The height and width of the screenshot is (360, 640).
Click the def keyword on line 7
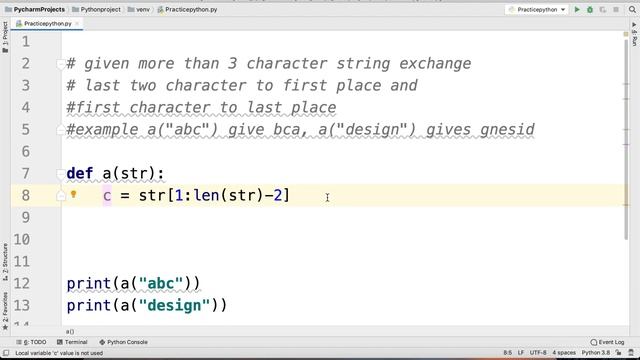(80, 173)
